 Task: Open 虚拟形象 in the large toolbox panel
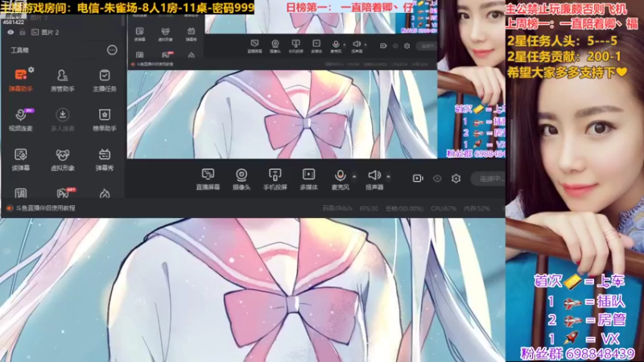63,159
